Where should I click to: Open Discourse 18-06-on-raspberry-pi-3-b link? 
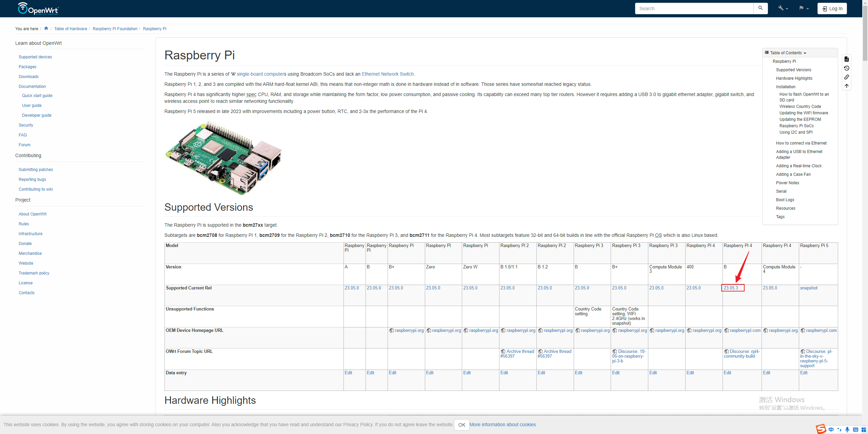629,356
